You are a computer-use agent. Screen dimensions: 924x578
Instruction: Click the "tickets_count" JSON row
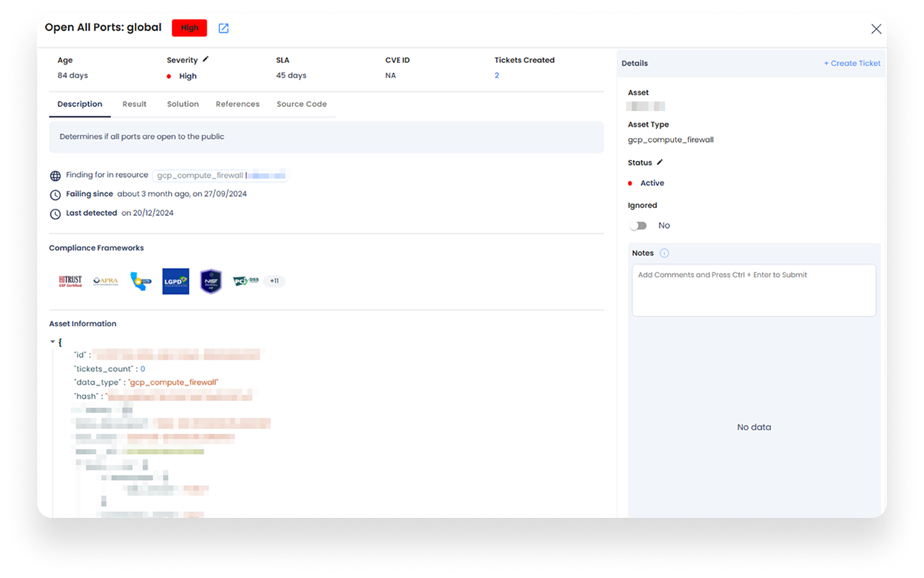110,369
